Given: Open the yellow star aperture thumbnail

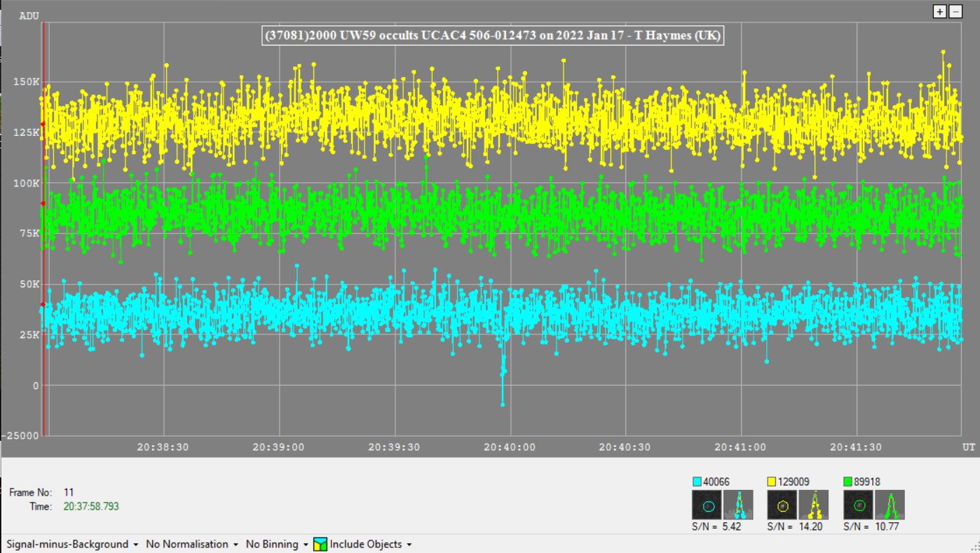Looking at the screenshot, I should [x=782, y=505].
